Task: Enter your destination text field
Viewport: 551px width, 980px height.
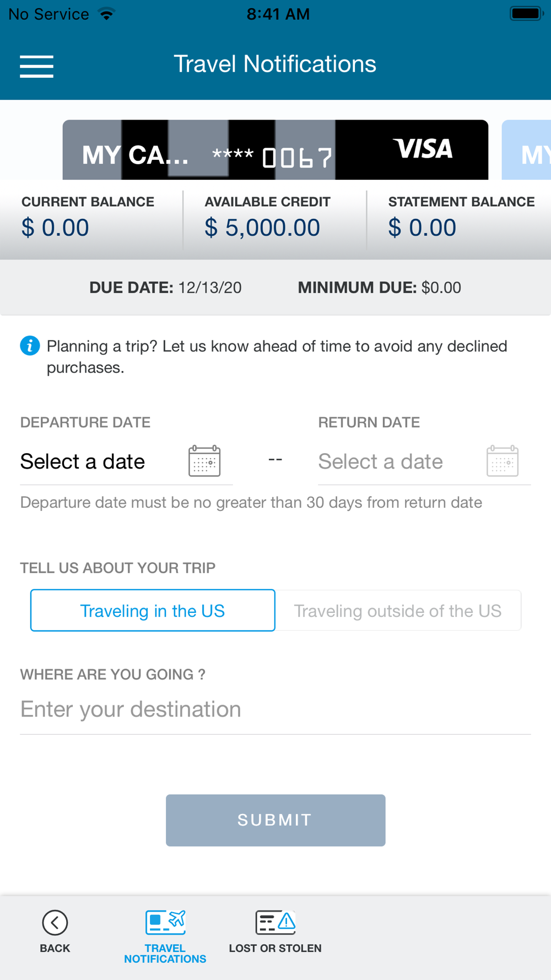Action: tap(275, 709)
